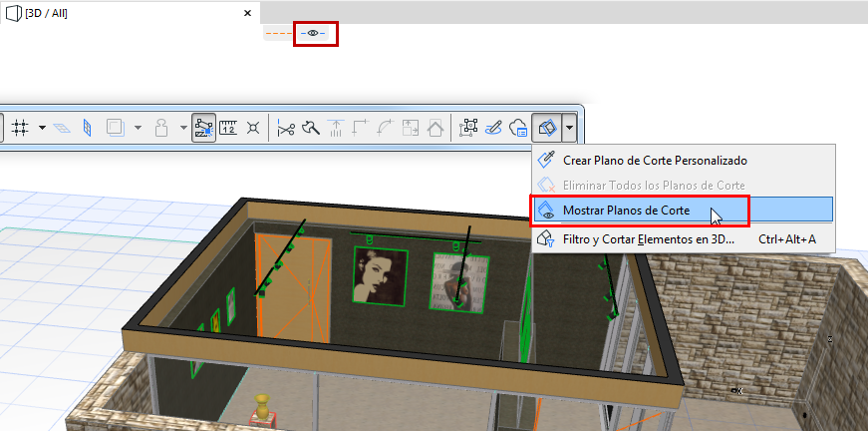Open the Trace options dropdown arrow
This screenshot has width=868, height=431.
pos(138,128)
